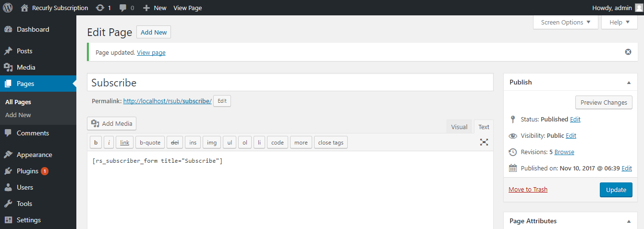This screenshot has height=229, width=644.
Task: Collapse the Publish panel
Action: coord(629,83)
